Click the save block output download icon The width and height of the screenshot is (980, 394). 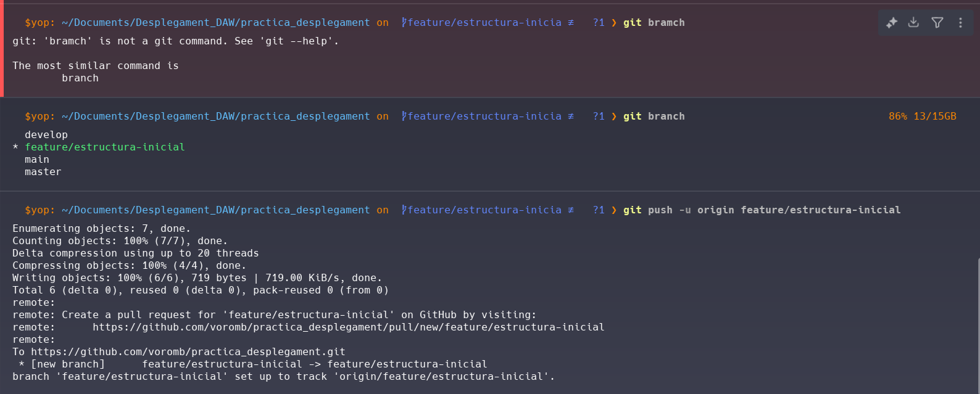914,23
